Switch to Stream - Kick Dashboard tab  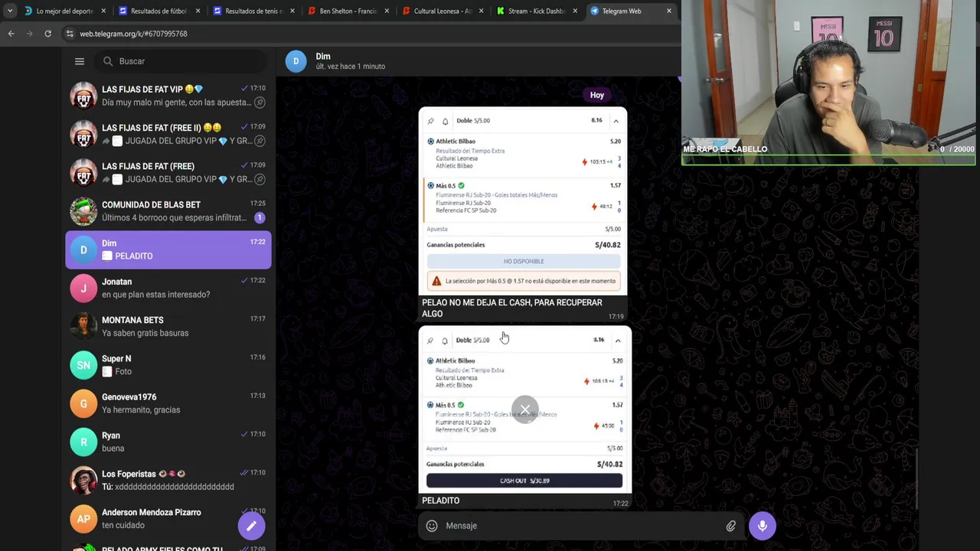tap(537, 11)
